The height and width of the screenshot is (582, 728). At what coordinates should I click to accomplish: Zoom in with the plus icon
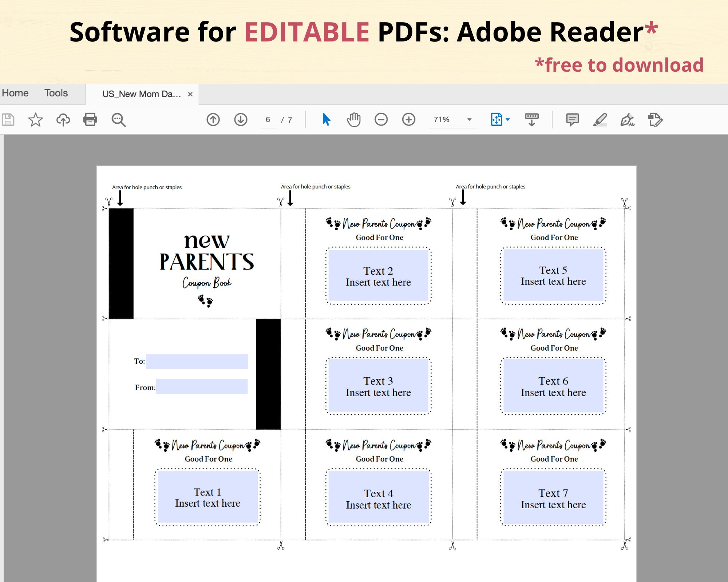[x=409, y=119]
